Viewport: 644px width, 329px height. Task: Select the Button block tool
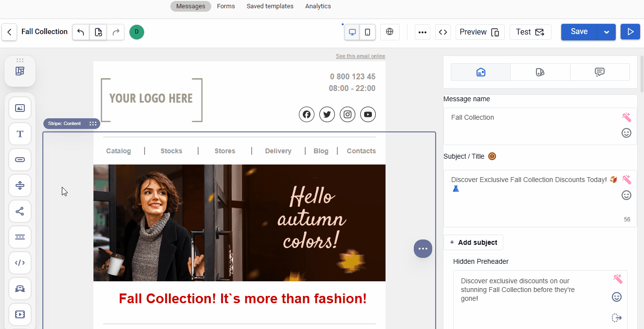coord(20,160)
